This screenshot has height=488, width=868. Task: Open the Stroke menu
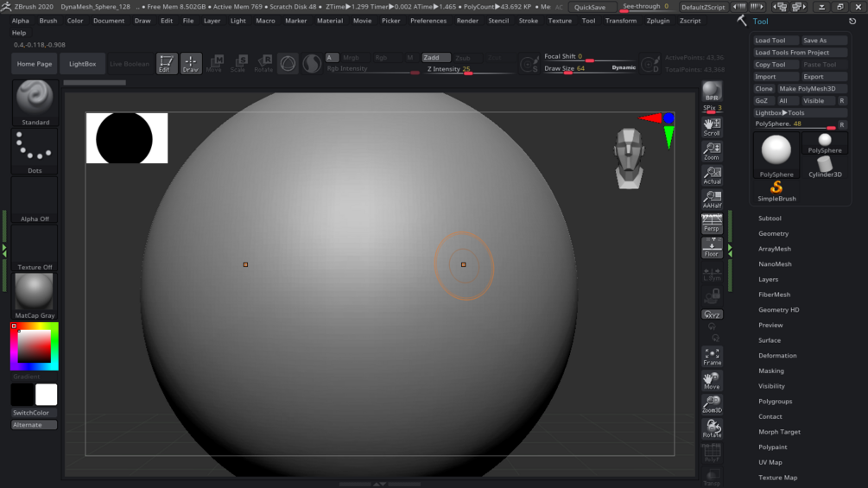(x=528, y=21)
